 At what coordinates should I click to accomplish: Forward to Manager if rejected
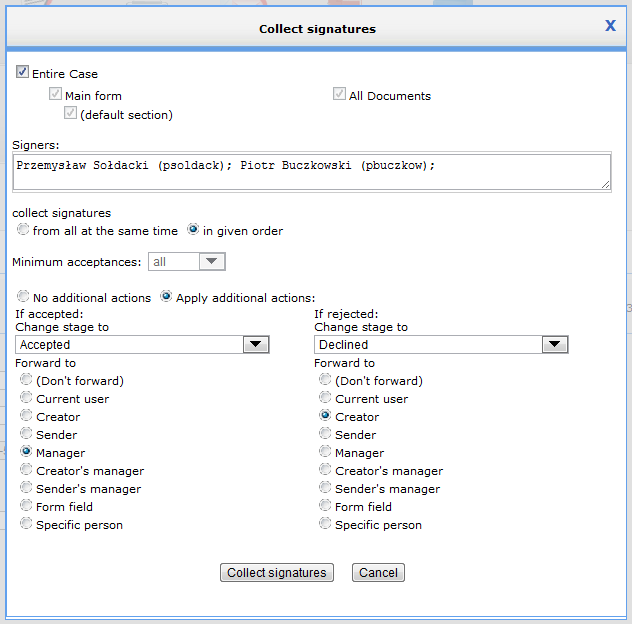click(325, 452)
